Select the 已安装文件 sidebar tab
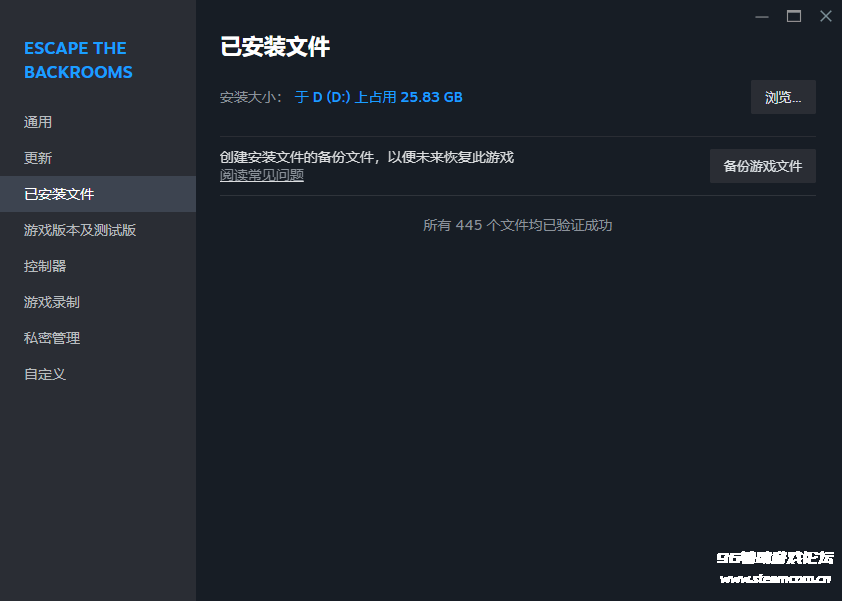This screenshot has height=601, width=842. pos(98,194)
